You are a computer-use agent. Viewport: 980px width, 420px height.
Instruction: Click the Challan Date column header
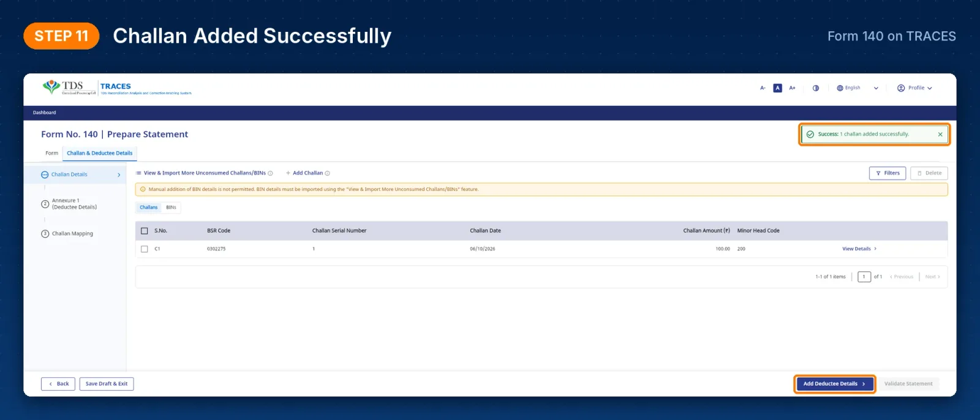[485, 231]
